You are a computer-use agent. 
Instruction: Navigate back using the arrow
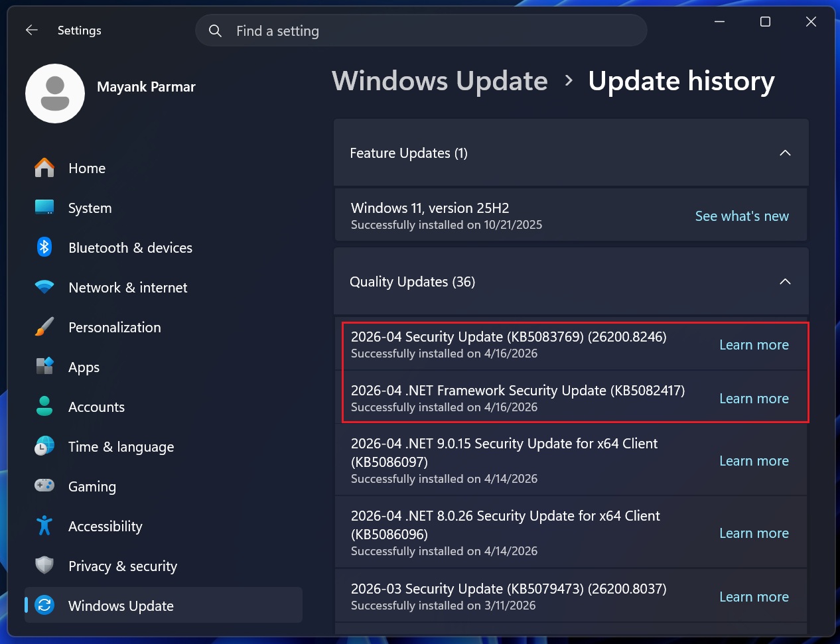(31, 30)
